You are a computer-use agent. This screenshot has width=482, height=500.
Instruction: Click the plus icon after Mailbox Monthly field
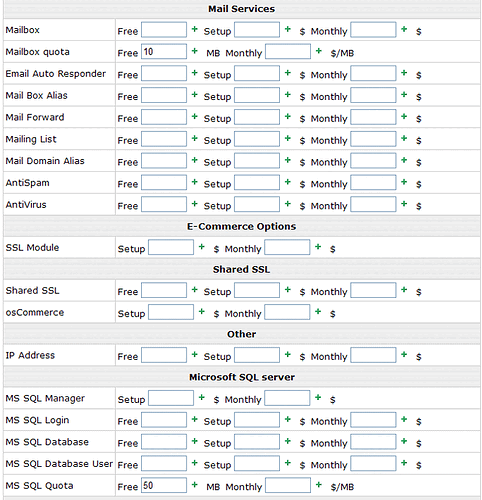pos(404,29)
